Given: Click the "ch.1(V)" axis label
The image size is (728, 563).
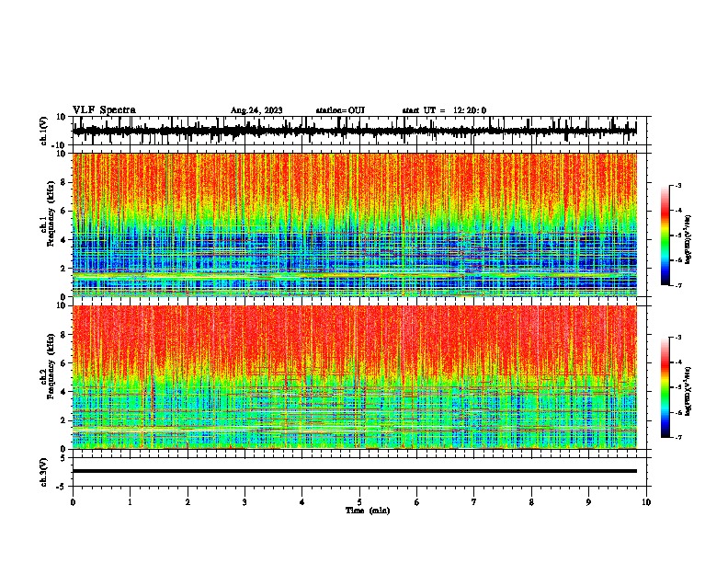Looking at the screenshot, I should tap(44, 131).
